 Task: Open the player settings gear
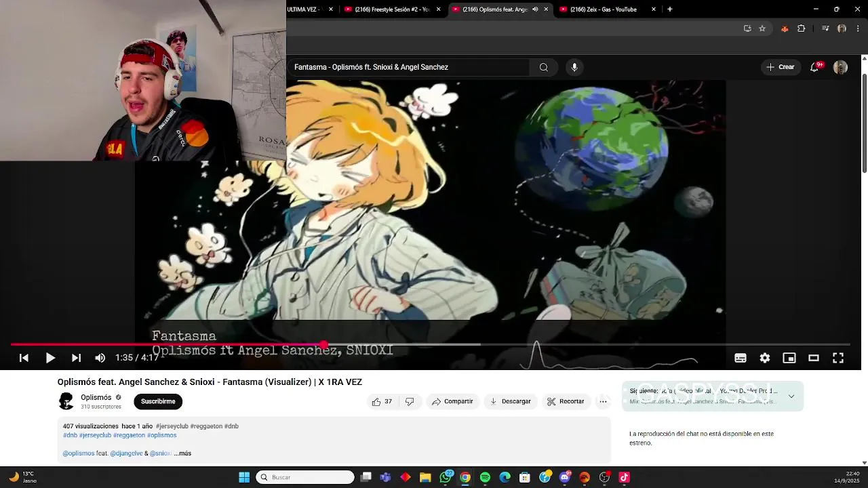tap(765, 358)
